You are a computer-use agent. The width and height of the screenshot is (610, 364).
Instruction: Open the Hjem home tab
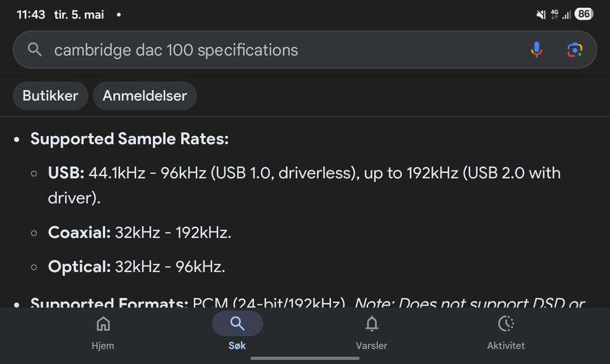tap(103, 334)
